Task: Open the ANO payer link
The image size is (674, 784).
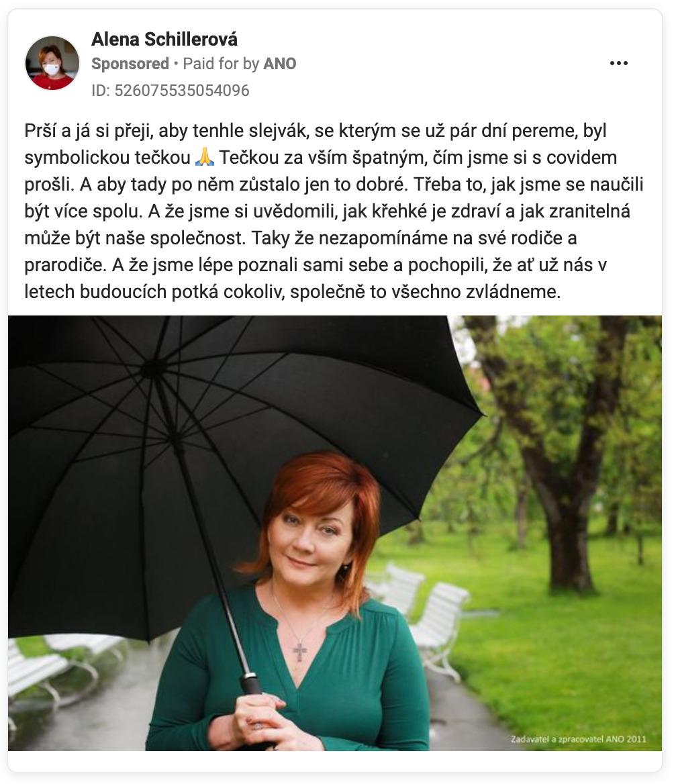Action: pyautogui.click(x=280, y=64)
